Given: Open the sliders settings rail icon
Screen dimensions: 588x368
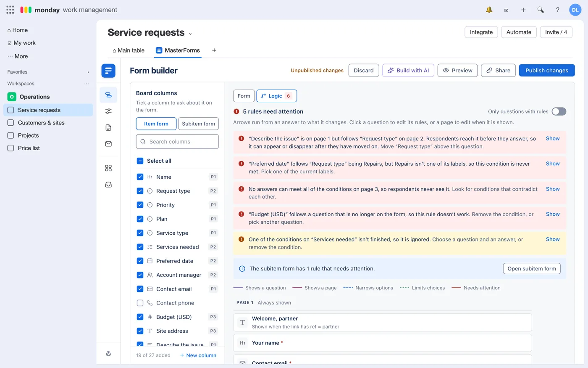Looking at the screenshot, I should click(x=108, y=111).
